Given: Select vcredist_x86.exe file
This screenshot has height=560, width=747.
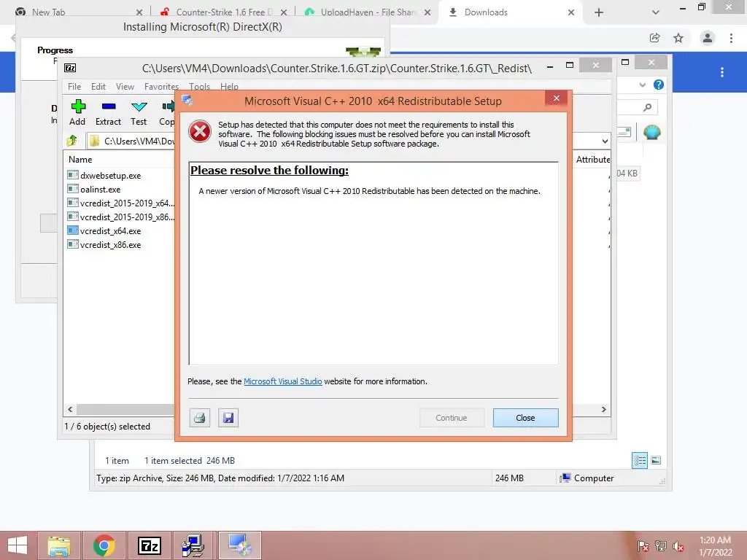Looking at the screenshot, I should click(104, 245).
